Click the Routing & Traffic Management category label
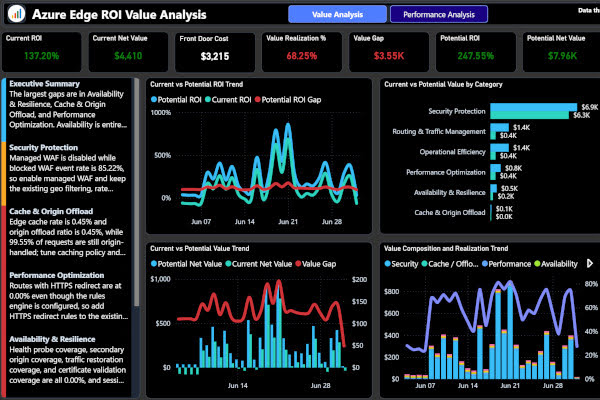The width and height of the screenshot is (600, 400). click(439, 131)
